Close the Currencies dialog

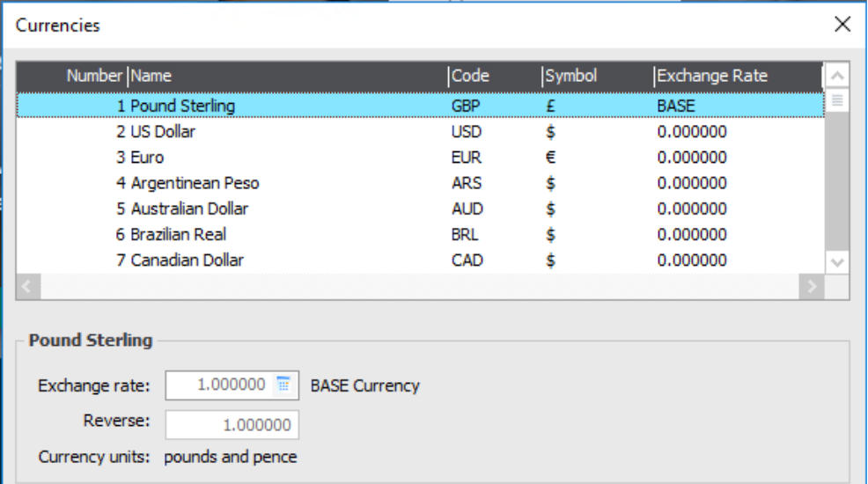(x=842, y=25)
